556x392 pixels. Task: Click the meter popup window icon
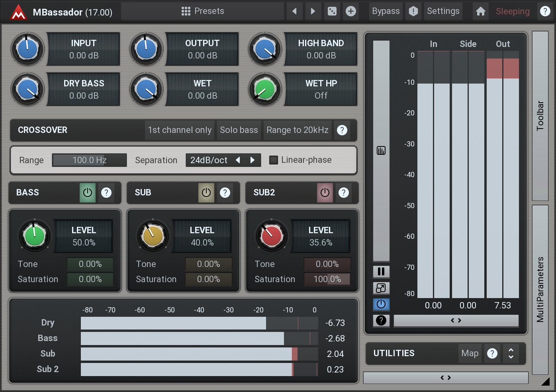point(381,288)
